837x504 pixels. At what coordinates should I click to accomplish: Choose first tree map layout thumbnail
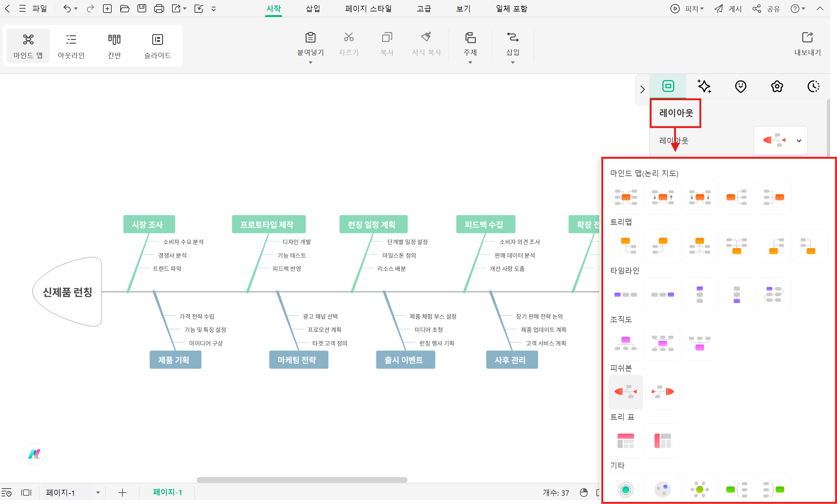pyautogui.click(x=625, y=246)
